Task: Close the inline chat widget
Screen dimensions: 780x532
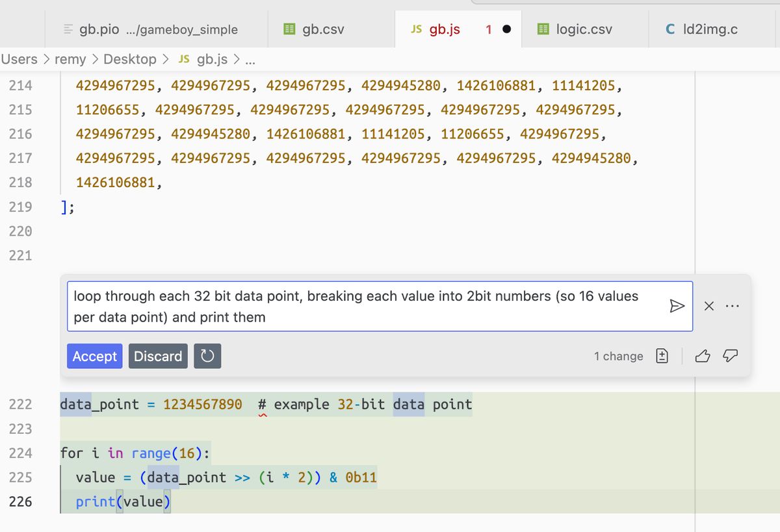Action: [x=710, y=306]
